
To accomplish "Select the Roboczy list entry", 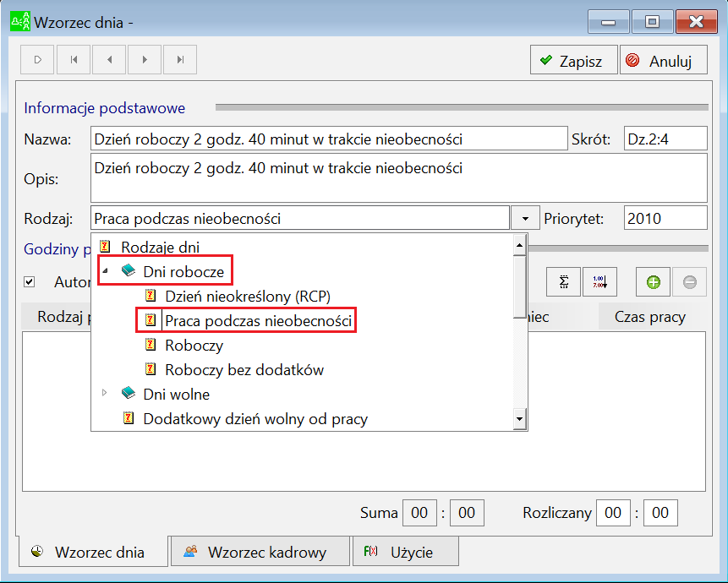I will click(194, 345).
